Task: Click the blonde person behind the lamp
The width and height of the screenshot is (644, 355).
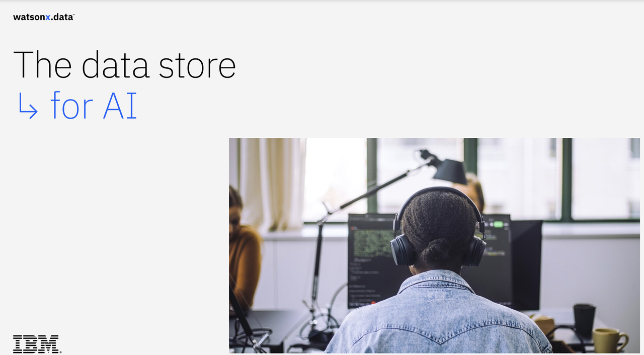Action: tap(473, 191)
